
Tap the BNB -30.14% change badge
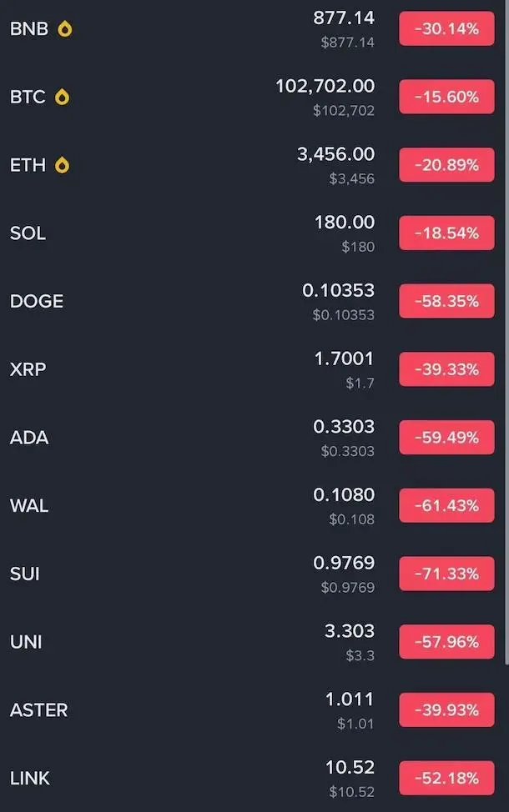(446, 29)
